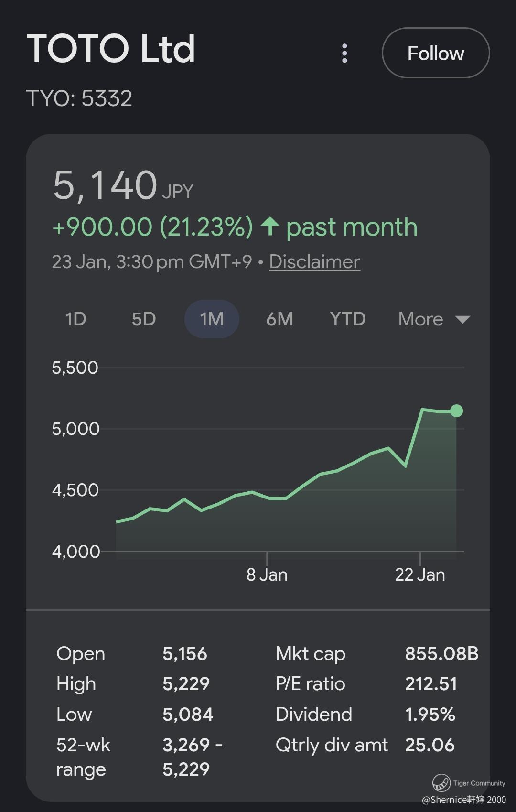Switch to the 6M chart range
The height and width of the screenshot is (812, 516).
(x=279, y=319)
